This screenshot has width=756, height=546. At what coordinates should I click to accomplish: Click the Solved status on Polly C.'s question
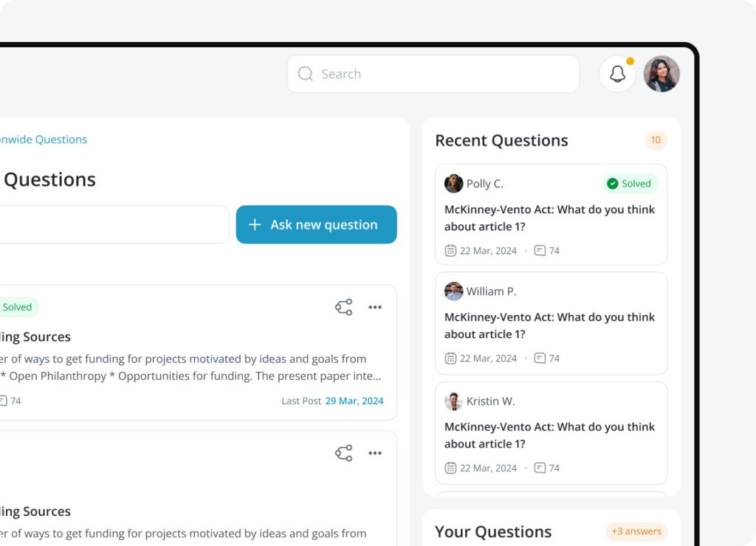[630, 183]
